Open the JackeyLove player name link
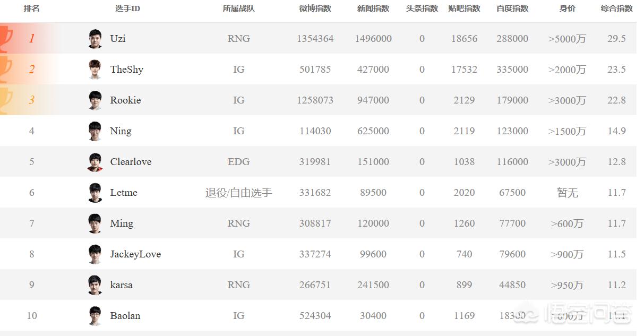644x336 pixels. 135,254
